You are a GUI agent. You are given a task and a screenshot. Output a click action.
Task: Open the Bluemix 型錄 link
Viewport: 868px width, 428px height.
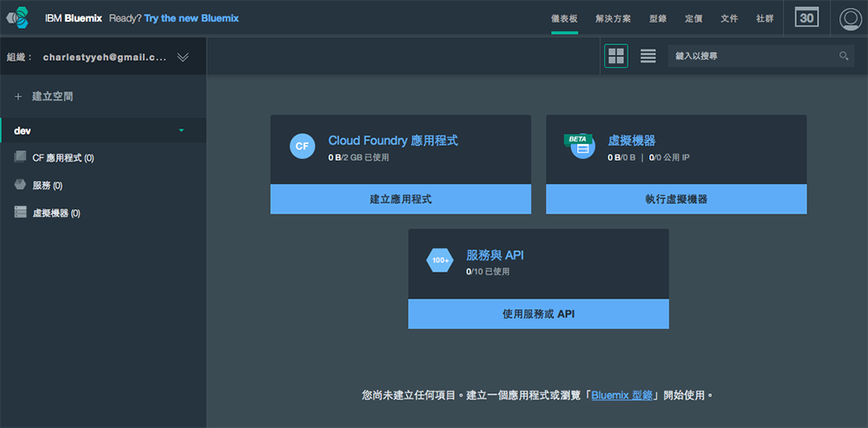tap(621, 395)
